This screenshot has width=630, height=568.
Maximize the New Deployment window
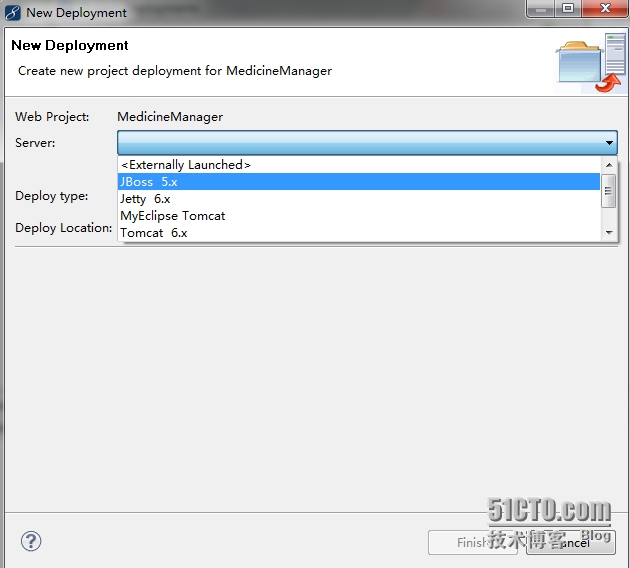(568, 8)
